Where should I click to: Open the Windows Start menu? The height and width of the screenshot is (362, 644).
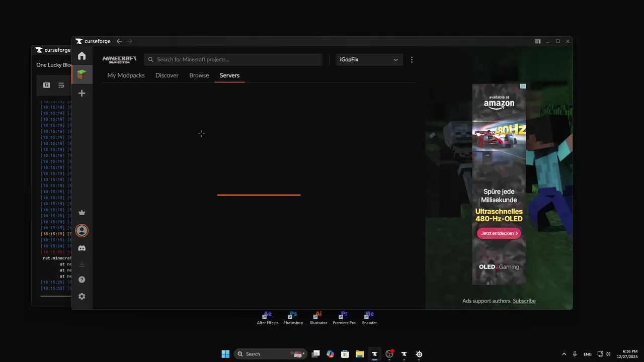(225, 354)
